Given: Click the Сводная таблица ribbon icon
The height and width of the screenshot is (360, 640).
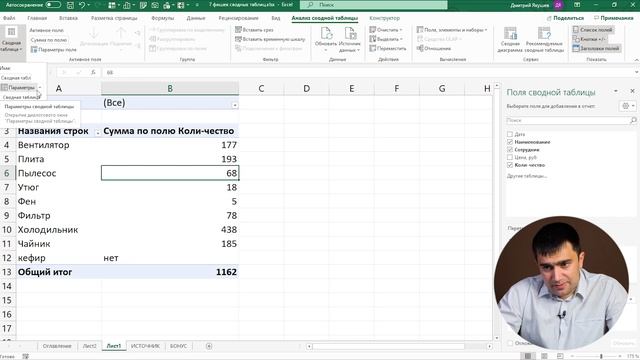Looking at the screenshot, I should [x=11, y=32].
